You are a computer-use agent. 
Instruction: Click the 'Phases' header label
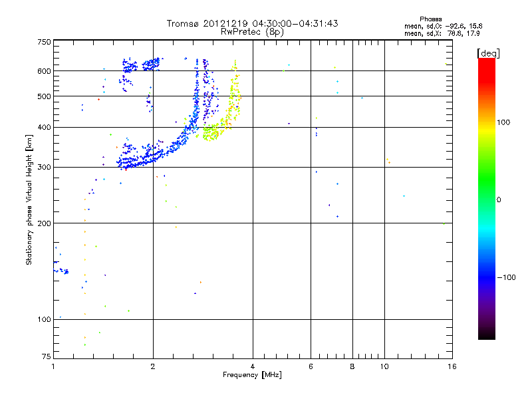click(430, 19)
